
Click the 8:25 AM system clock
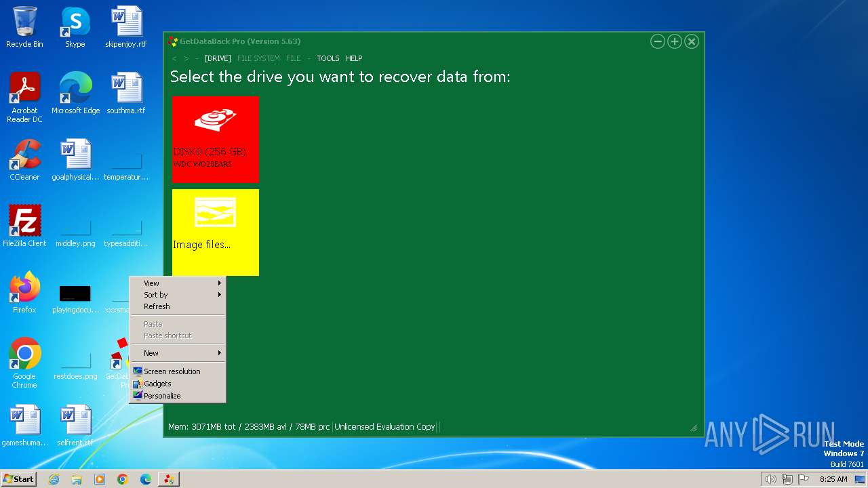(833, 479)
